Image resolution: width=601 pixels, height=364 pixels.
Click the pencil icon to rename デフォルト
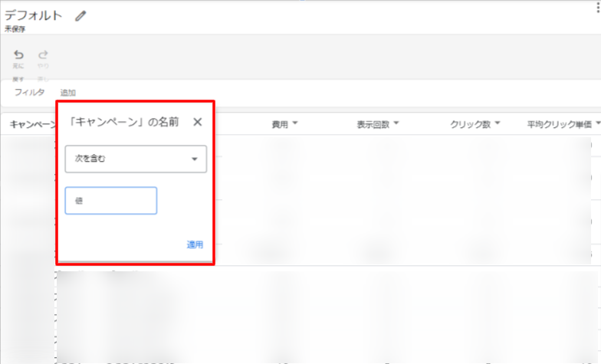(80, 16)
